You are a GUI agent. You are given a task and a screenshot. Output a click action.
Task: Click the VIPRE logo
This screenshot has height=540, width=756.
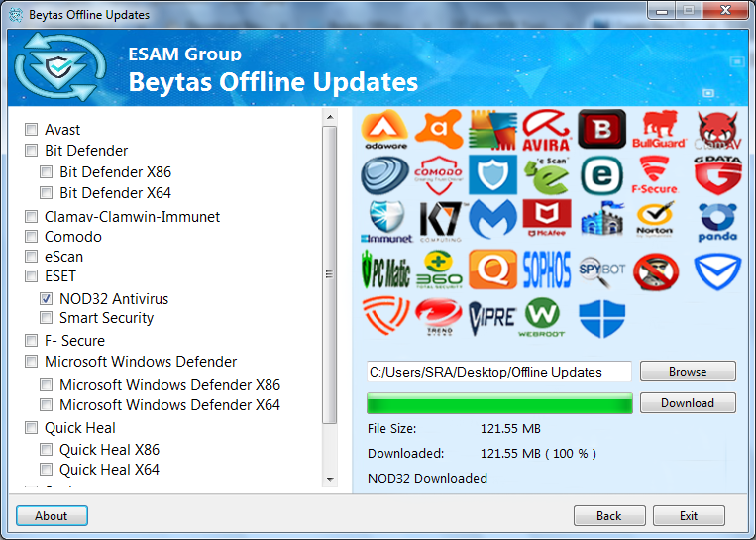click(x=492, y=318)
